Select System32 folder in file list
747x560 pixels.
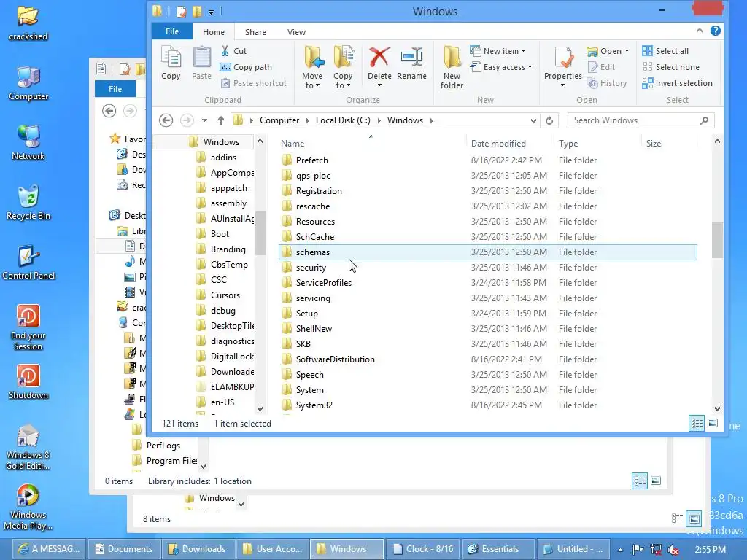click(x=487, y=405)
